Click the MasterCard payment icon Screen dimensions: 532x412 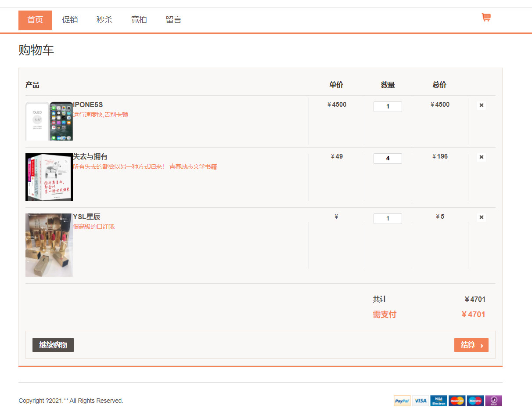click(x=457, y=401)
